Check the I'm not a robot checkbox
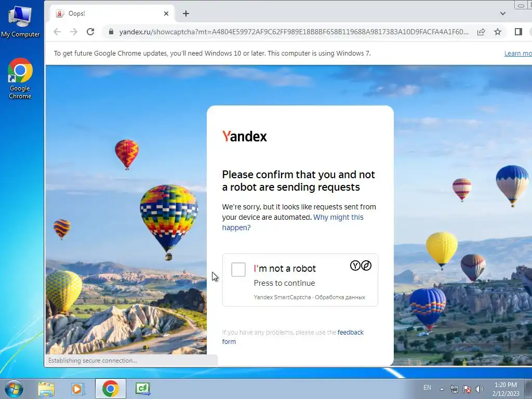The height and width of the screenshot is (399, 532). (238, 270)
